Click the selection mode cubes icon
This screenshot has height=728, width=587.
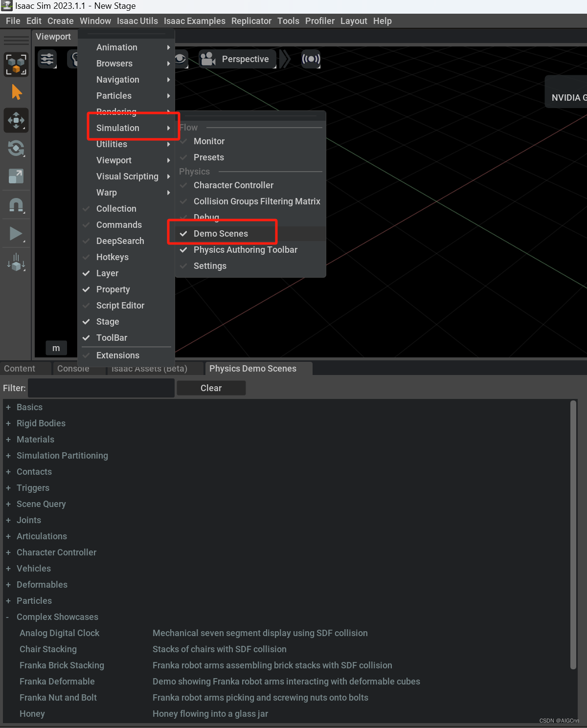pos(16,65)
